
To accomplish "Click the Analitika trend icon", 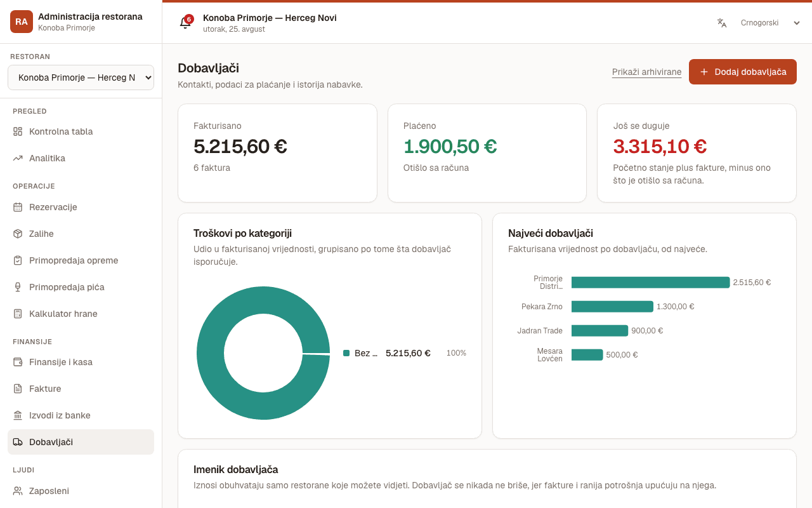I will (x=18, y=158).
